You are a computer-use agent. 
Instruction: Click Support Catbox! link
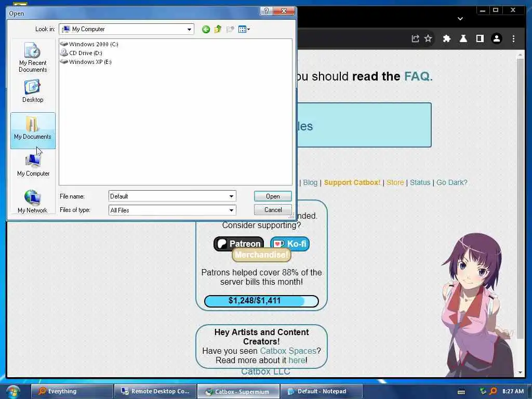click(352, 182)
